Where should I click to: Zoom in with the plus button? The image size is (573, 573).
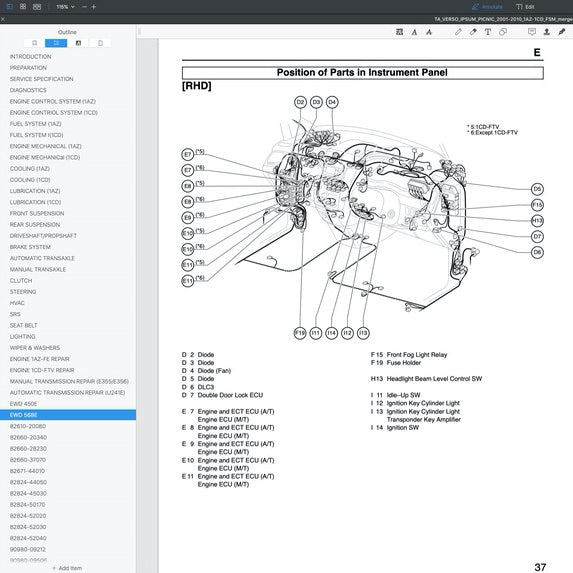[94, 7]
